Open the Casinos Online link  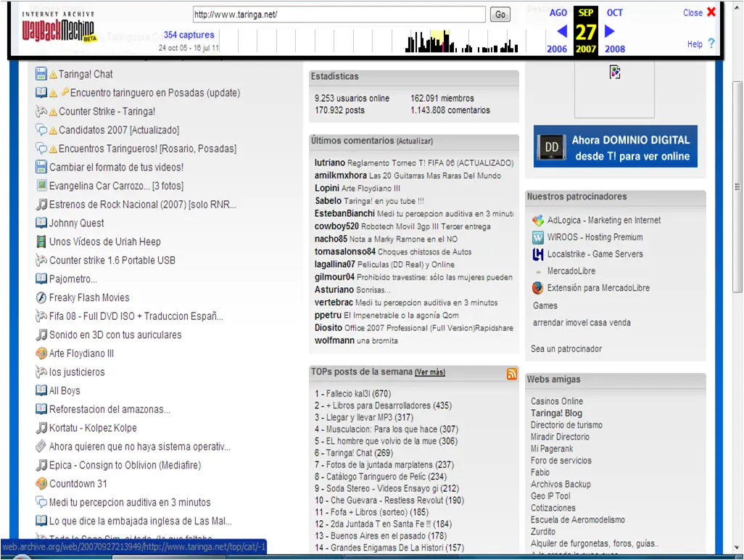click(x=557, y=401)
